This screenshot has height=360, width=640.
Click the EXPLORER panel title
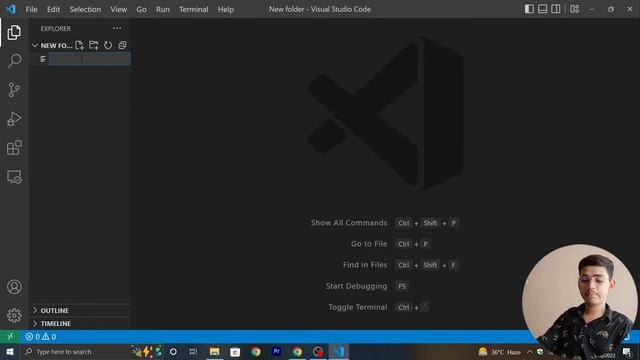pyautogui.click(x=56, y=29)
